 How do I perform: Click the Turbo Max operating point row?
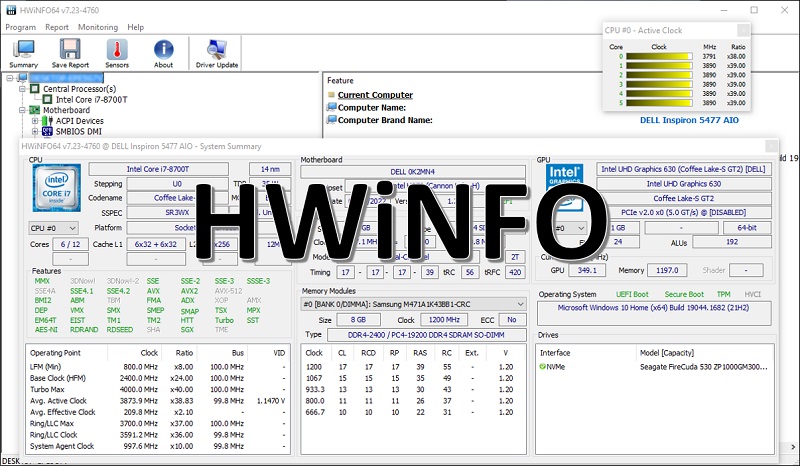(x=158, y=389)
